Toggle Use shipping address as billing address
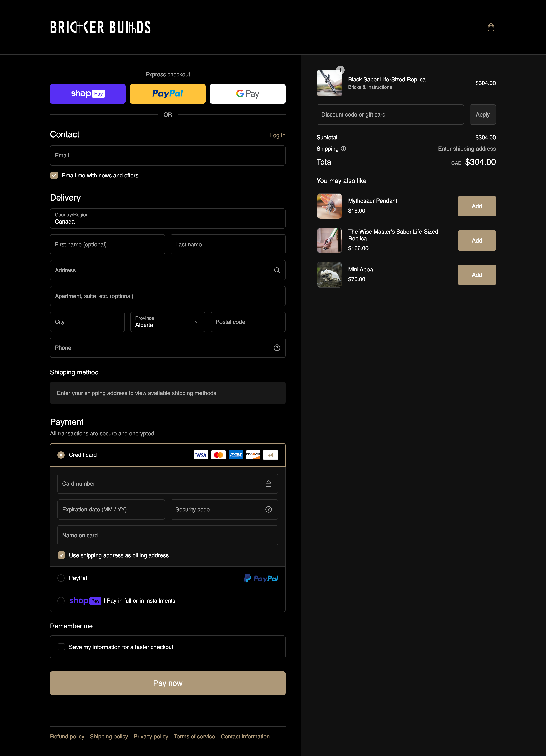 coord(61,555)
